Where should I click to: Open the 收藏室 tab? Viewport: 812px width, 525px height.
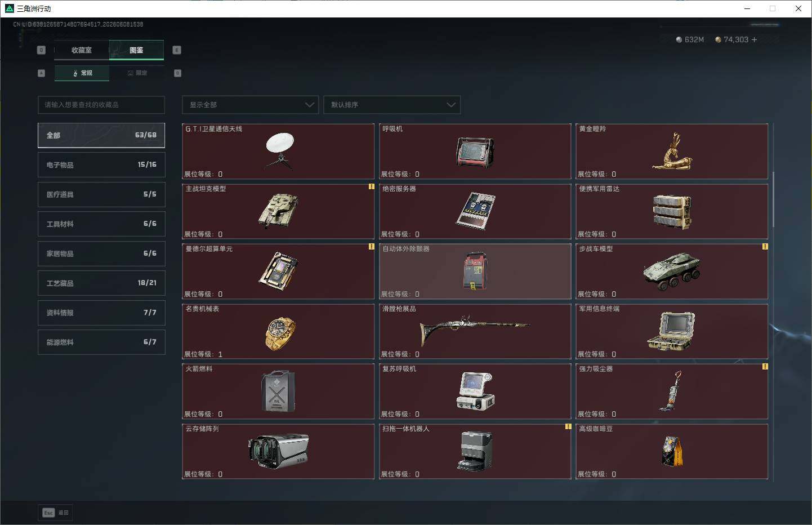[82, 50]
